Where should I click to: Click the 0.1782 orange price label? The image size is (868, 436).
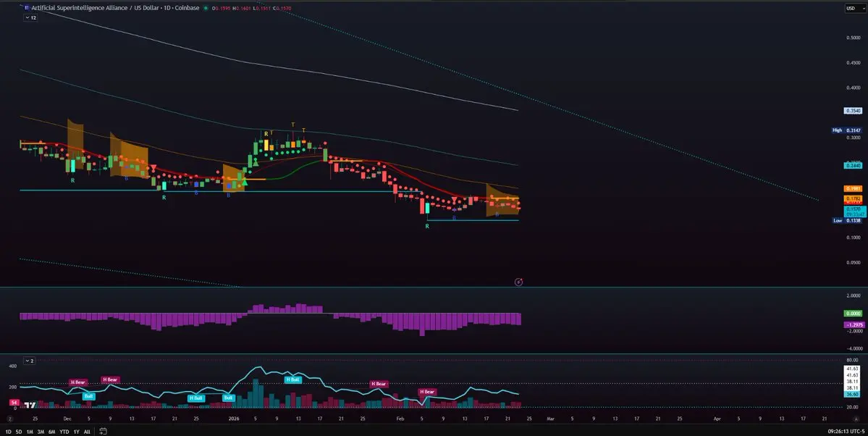pyautogui.click(x=853, y=198)
